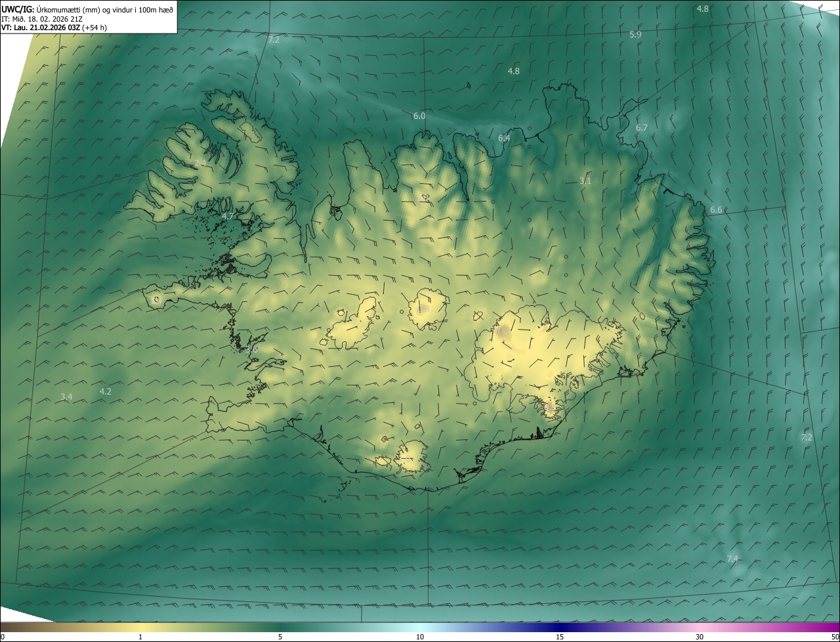
Task: Click the 2.4 value label over the Westfjords
Action: (199, 163)
